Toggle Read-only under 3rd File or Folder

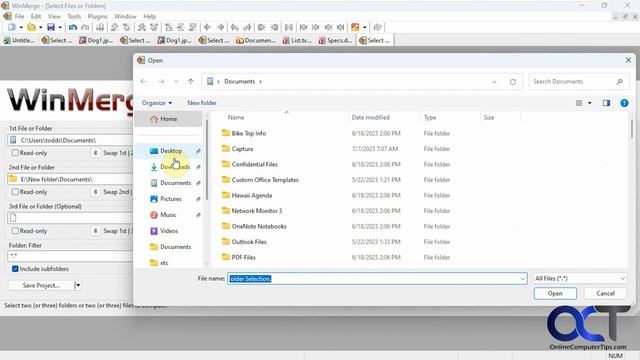point(15,231)
